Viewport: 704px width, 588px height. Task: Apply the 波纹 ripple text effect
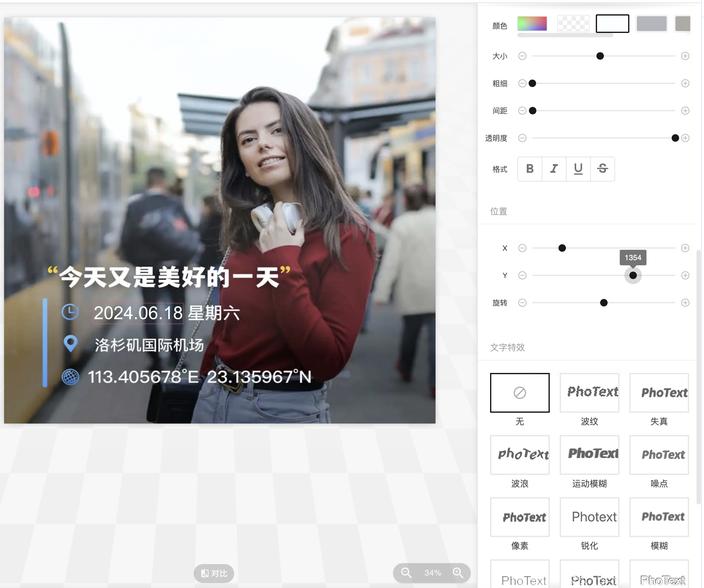(x=589, y=393)
